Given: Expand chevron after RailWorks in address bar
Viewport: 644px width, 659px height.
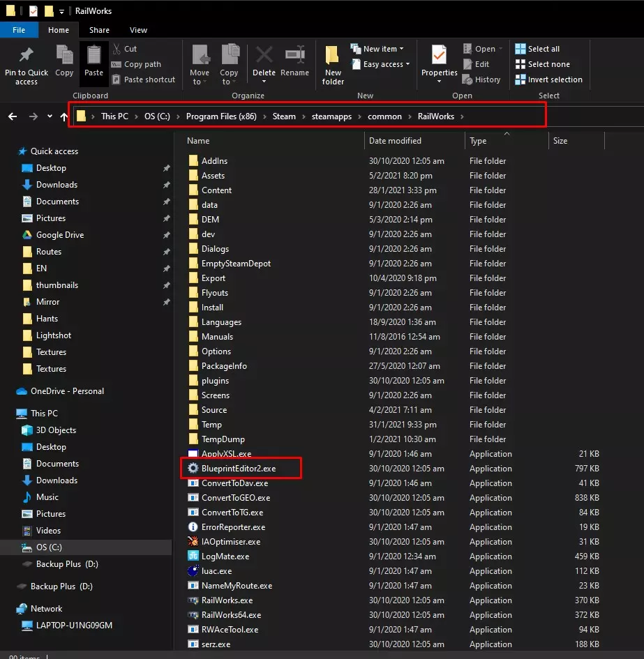Looking at the screenshot, I should point(462,116).
